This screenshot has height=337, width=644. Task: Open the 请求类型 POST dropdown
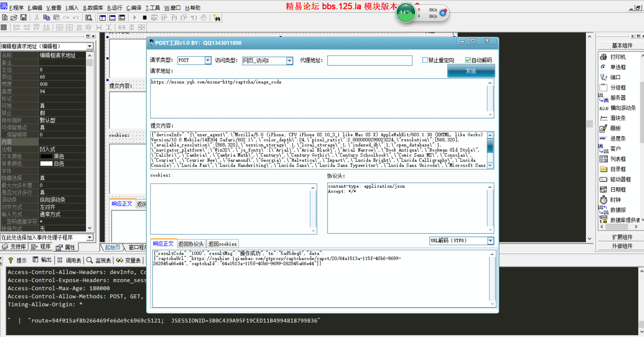pos(207,61)
